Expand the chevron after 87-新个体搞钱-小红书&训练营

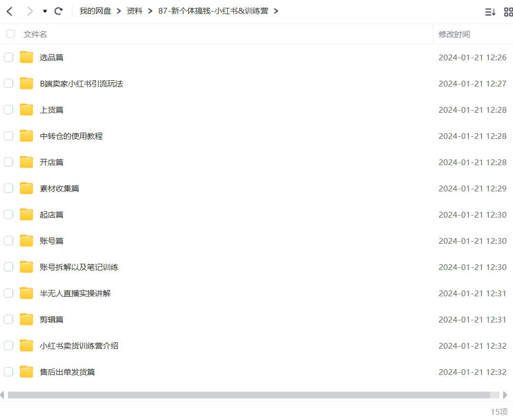click(276, 12)
